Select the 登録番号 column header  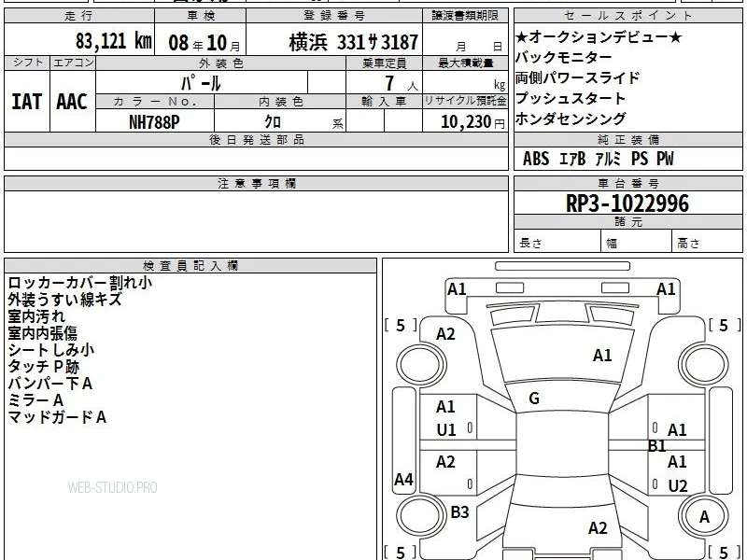pos(334,16)
